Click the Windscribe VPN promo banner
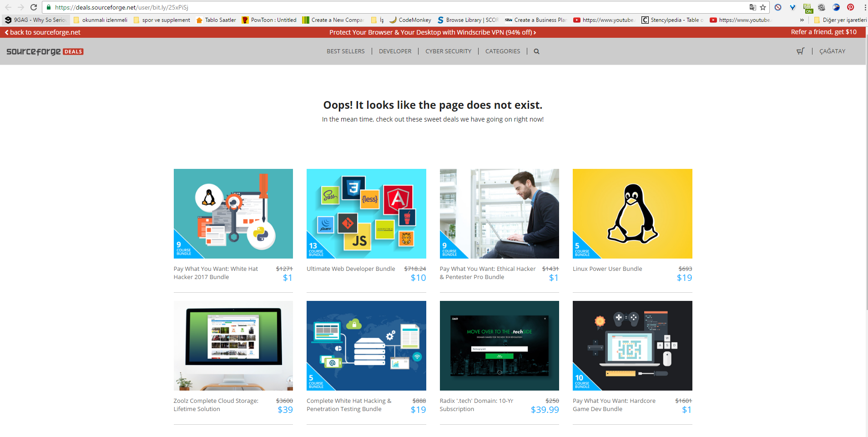Screen dimensions: 868x437 click(433, 32)
